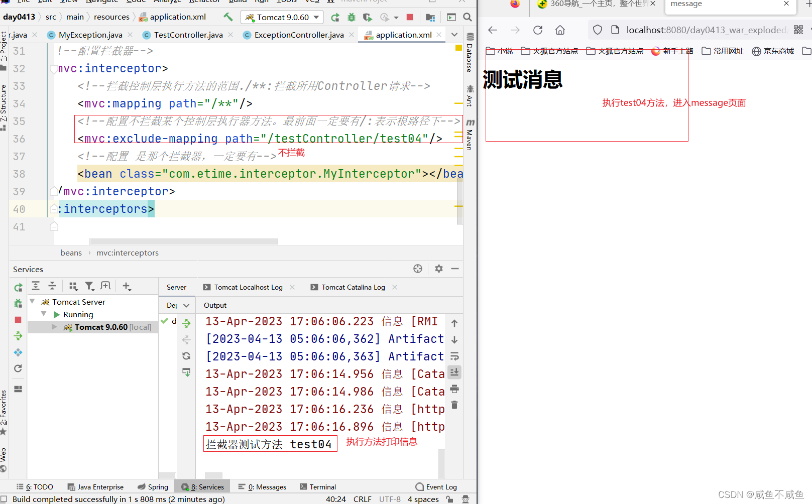Screen dimensions: 812x504
Task: Click the Services rerun green arrow icon
Action: pyautogui.click(x=18, y=287)
